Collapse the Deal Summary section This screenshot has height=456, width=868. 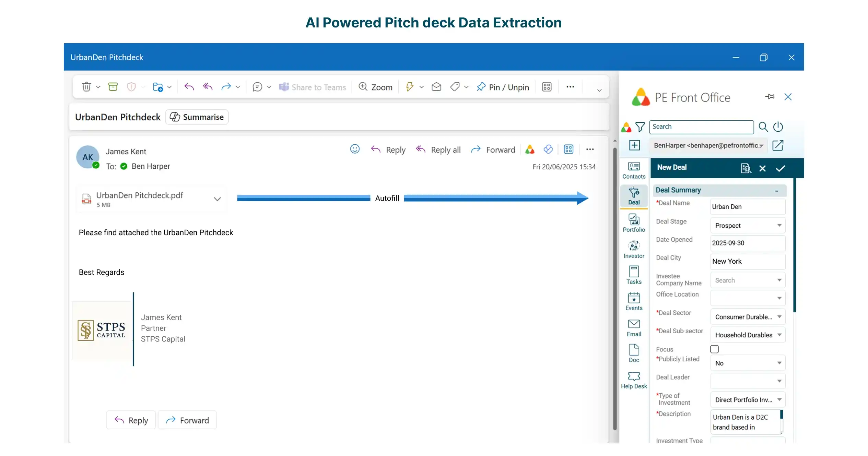(777, 191)
